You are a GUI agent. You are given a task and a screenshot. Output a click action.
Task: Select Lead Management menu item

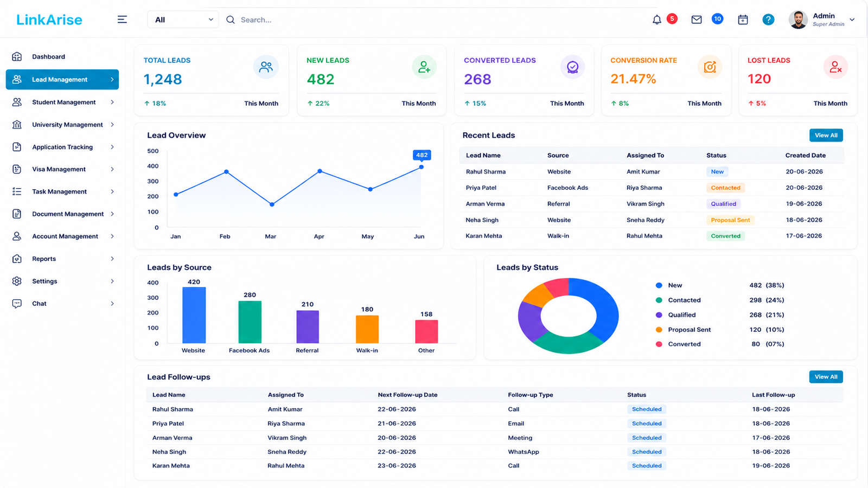click(x=62, y=79)
